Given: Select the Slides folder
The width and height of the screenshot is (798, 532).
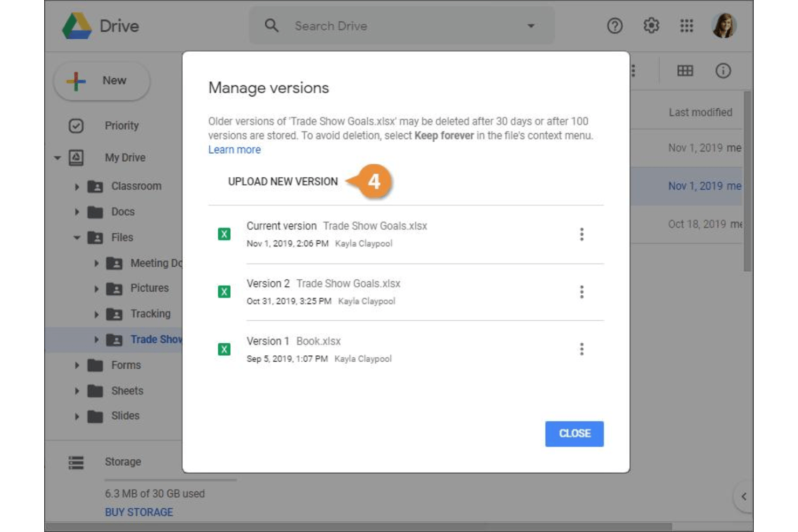Looking at the screenshot, I should pyautogui.click(x=125, y=416).
